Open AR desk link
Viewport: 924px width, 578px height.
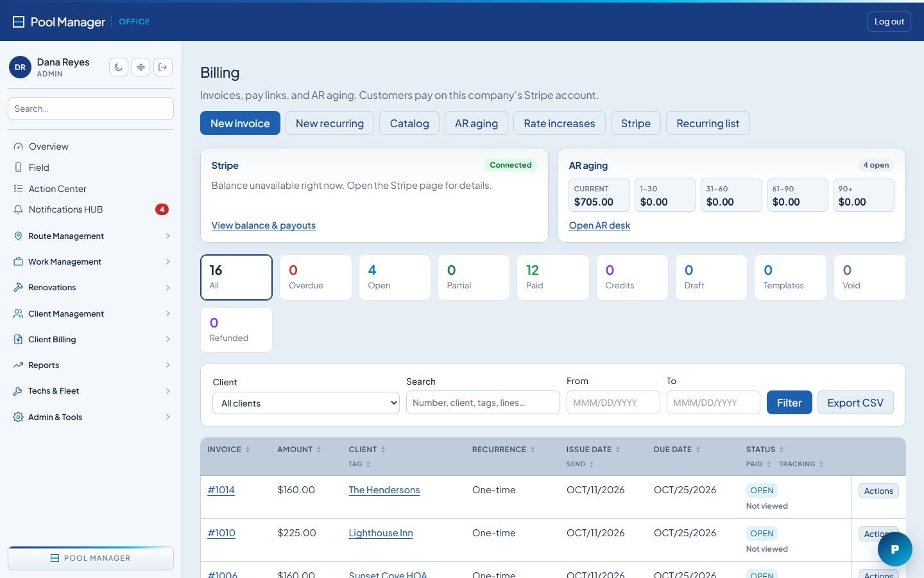(x=599, y=225)
